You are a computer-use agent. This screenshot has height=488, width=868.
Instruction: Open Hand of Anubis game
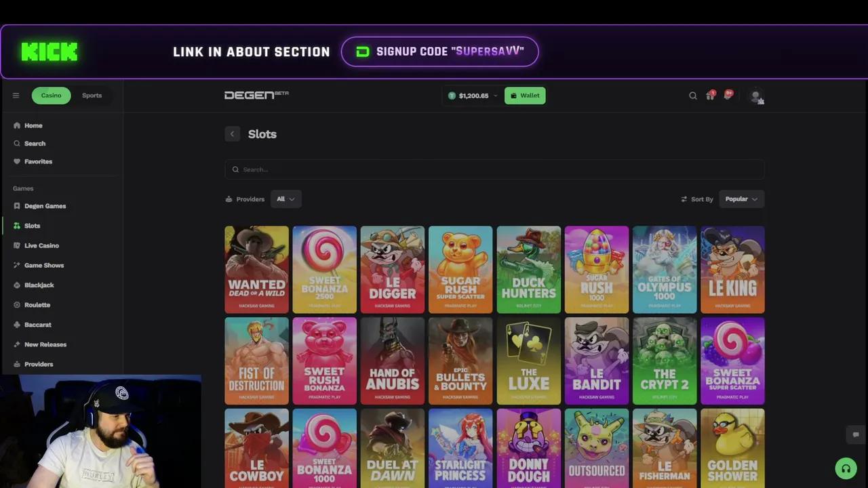pyautogui.click(x=393, y=361)
